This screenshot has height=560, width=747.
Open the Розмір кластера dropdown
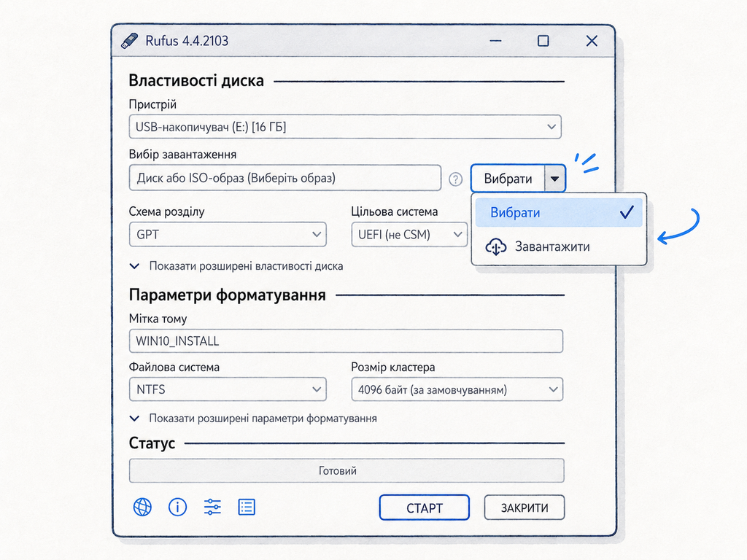click(x=457, y=389)
